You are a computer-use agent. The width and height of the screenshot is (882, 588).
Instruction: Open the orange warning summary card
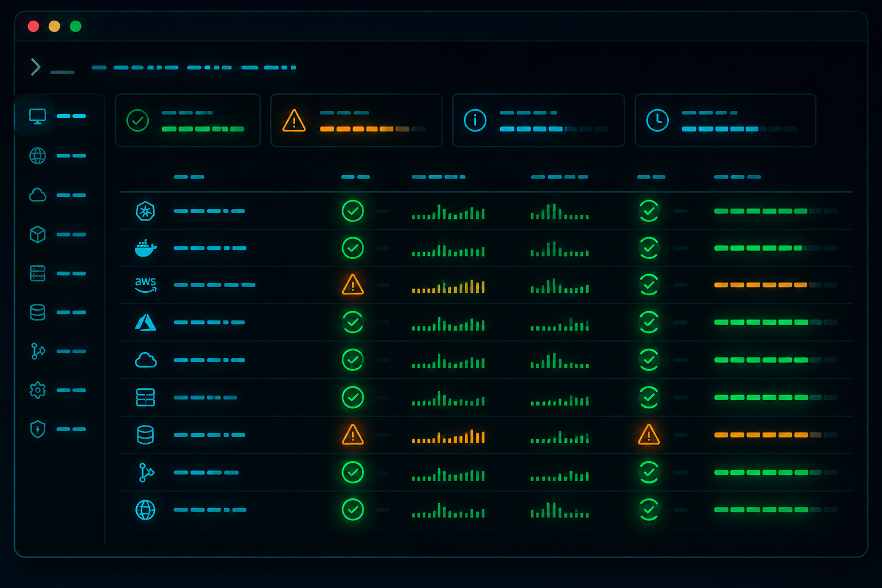click(356, 121)
